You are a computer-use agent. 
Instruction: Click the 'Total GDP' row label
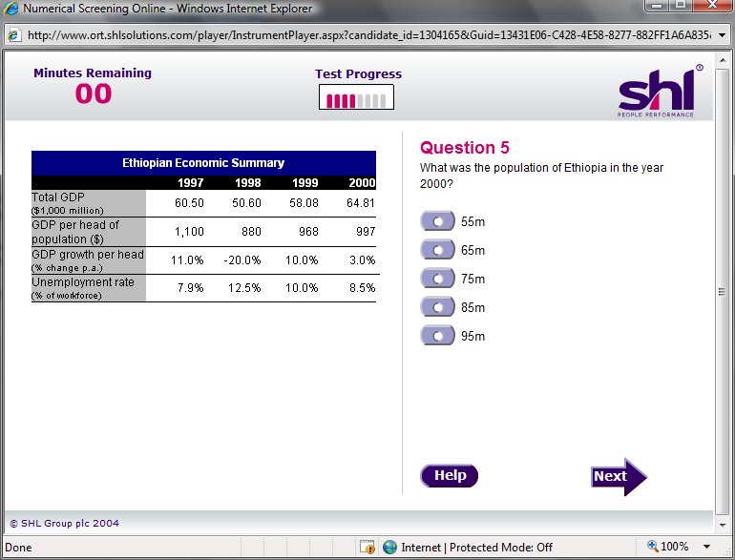coord(57,197)
